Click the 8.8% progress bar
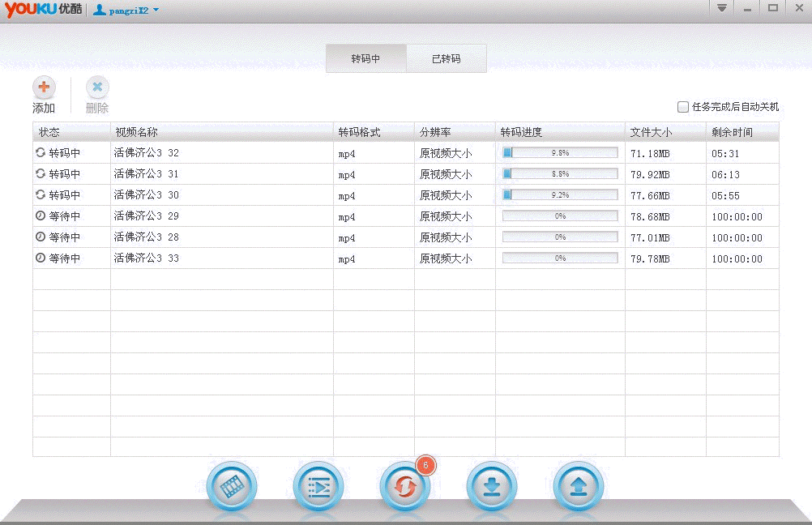The height and width of the screenshot is (525, 812). click(560, 174)
